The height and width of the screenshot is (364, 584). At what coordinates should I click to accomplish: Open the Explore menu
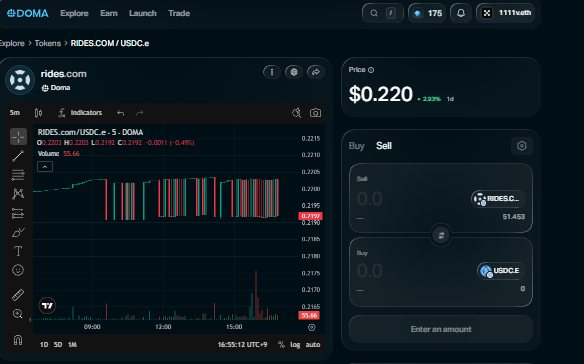(x=74, y=13)
